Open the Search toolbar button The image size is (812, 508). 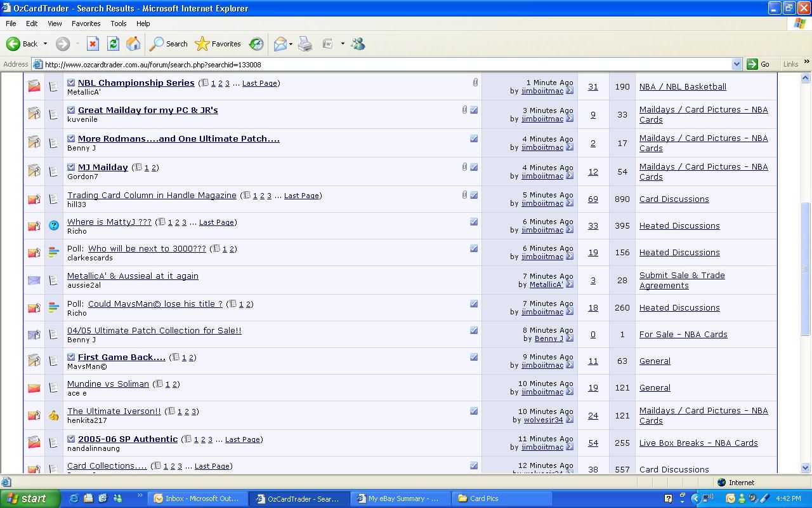(169, 44)
